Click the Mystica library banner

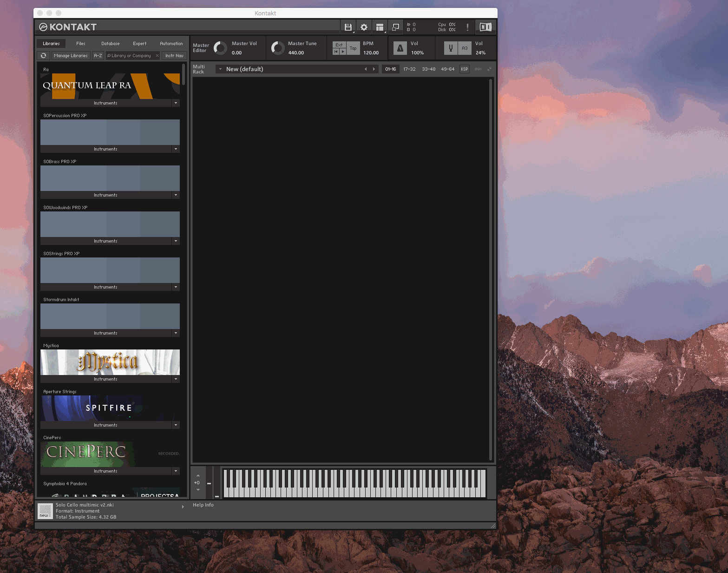(110, 362)
